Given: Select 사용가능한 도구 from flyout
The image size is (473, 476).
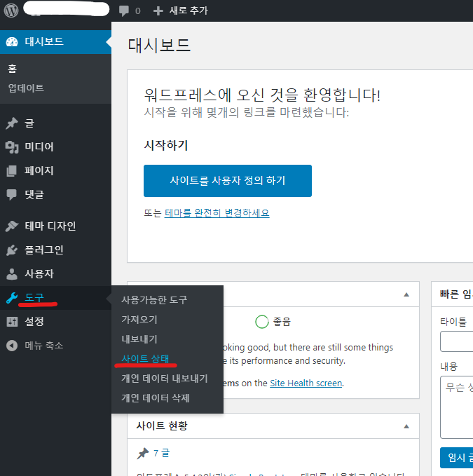Looking at the screenshot, I should (x=154, y=300).
